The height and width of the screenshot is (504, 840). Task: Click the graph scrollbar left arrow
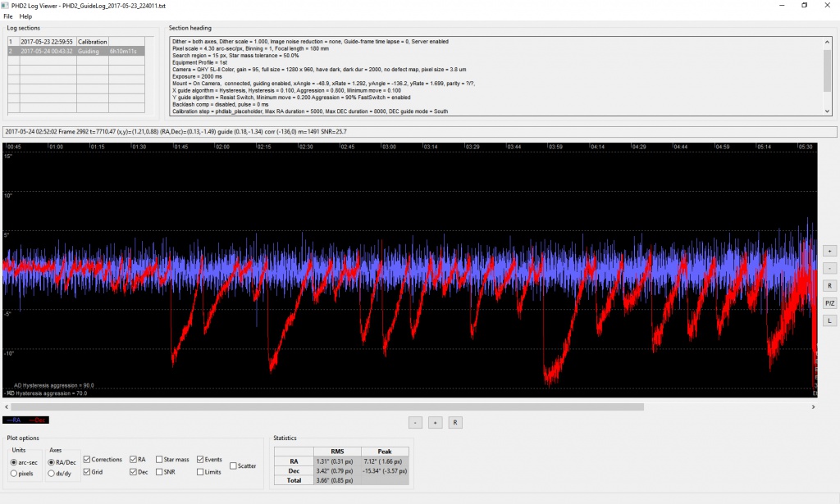tap(7, 407)
